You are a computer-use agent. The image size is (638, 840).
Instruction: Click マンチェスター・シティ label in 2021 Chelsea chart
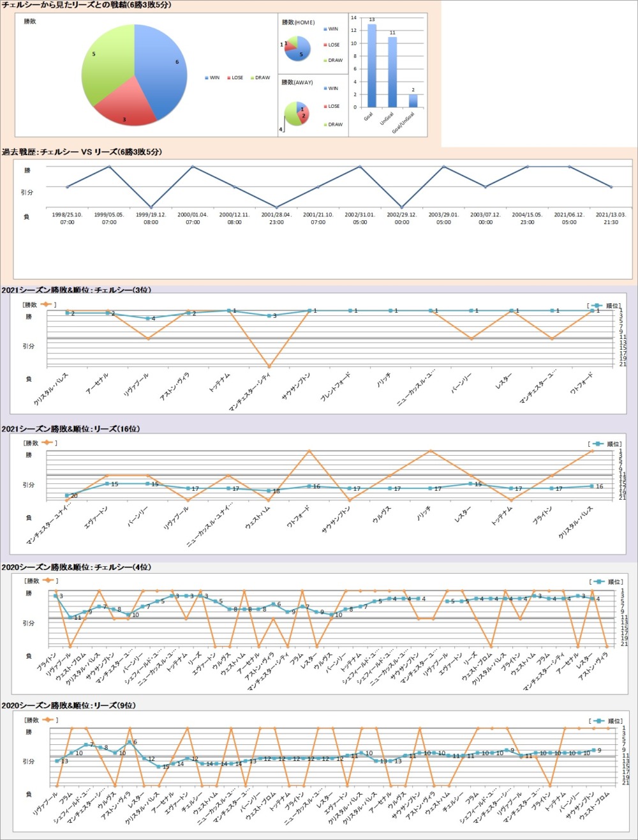pos(250,391)
